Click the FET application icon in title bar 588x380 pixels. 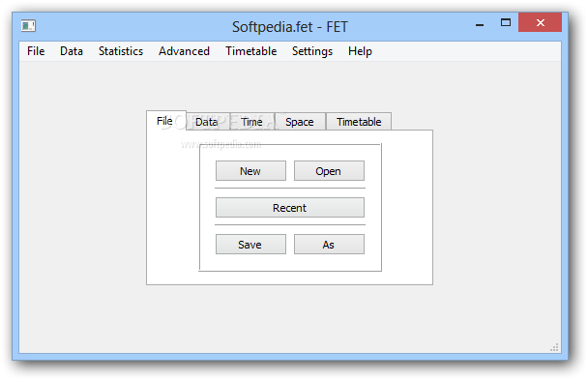click(28, 26)
